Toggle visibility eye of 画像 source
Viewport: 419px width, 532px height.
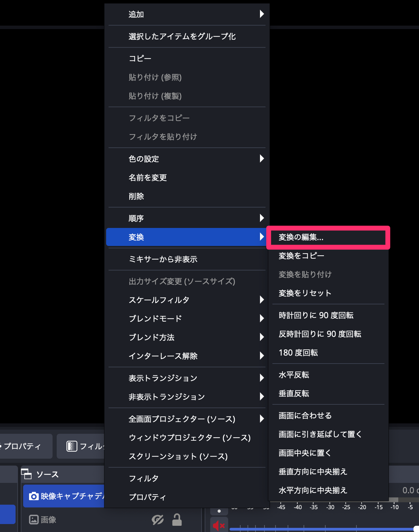(x=158, y=520)
